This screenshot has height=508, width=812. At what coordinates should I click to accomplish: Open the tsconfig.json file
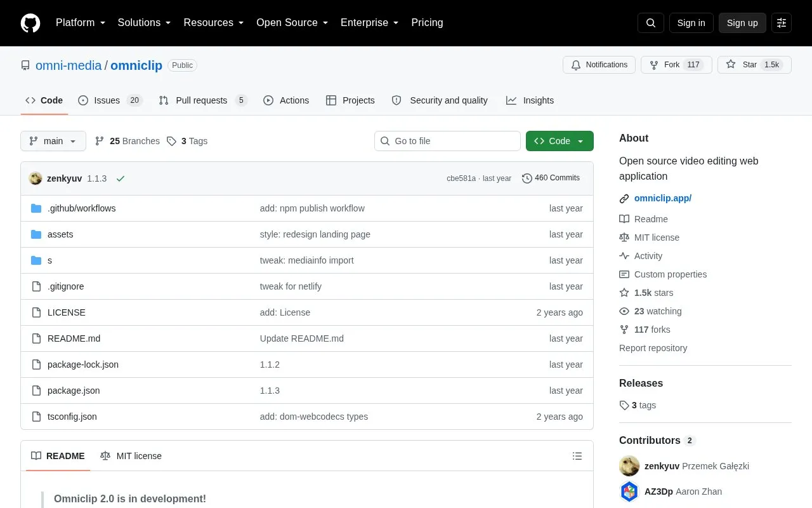(72, 417)
